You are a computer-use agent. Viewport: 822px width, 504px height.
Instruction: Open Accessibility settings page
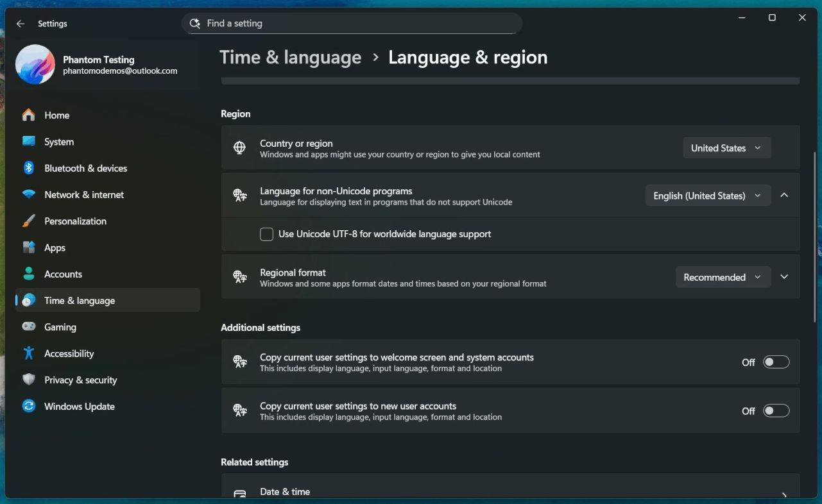[x=108, y=353]
